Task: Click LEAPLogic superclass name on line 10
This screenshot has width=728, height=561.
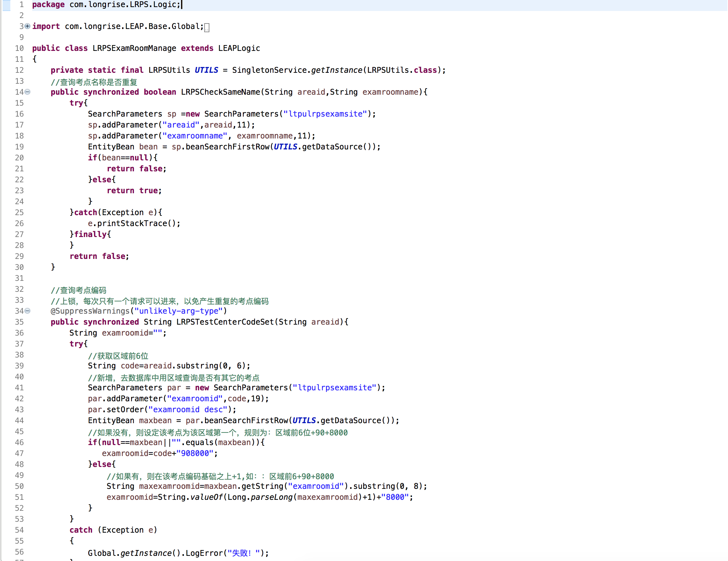Action: coord(239,48)
